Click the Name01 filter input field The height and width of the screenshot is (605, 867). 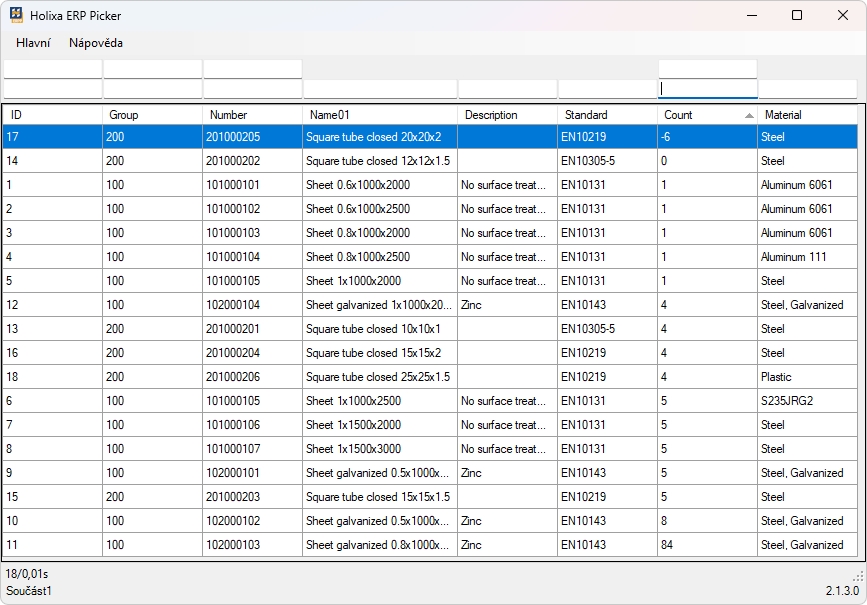tap(379, 89)
